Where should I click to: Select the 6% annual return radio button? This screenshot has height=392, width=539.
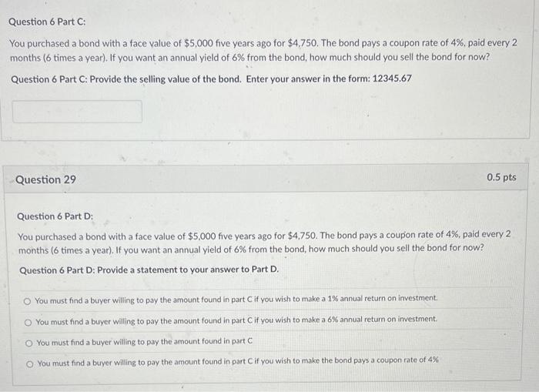pos(28,323)
